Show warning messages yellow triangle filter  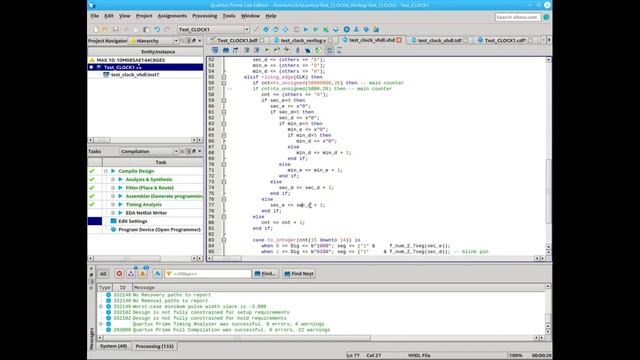[x=142, y=273]
